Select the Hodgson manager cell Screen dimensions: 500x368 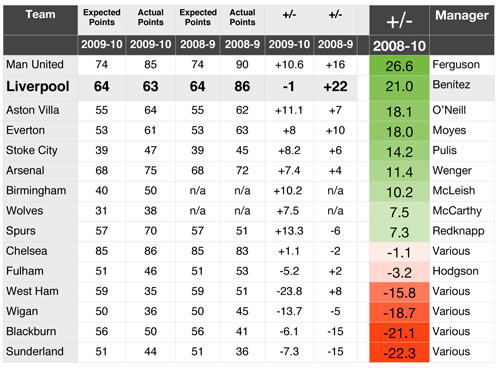point(462,271)
